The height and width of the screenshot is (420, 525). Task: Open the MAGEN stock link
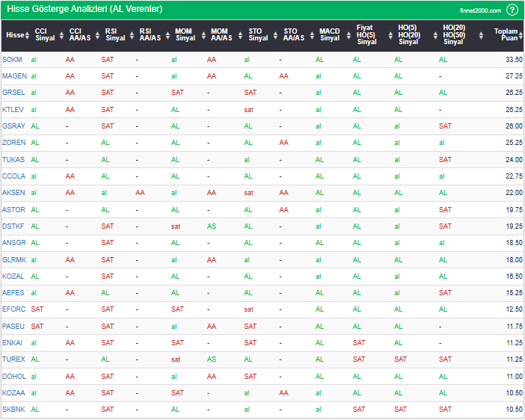pos(14,75)
